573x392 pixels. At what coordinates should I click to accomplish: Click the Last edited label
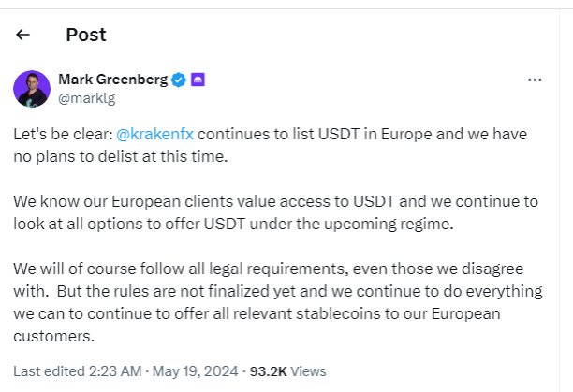tap(50, 369)
